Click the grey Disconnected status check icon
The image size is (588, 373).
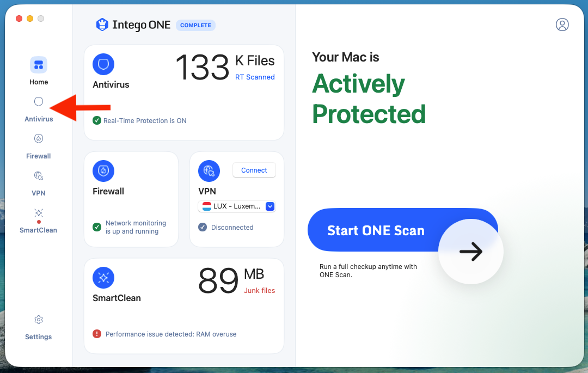(x=203, y=227)
